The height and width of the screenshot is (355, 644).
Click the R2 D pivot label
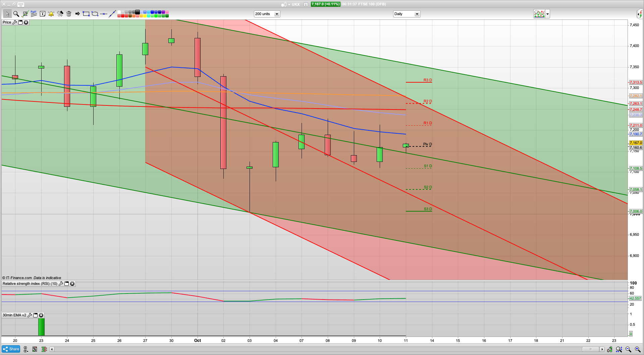click(x=428, y=101)
